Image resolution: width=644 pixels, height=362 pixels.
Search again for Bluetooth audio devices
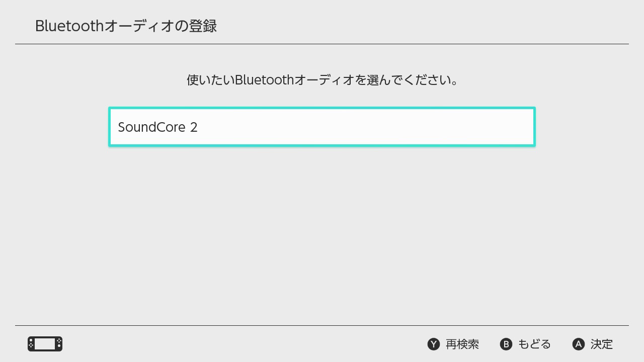coord(453,344)
